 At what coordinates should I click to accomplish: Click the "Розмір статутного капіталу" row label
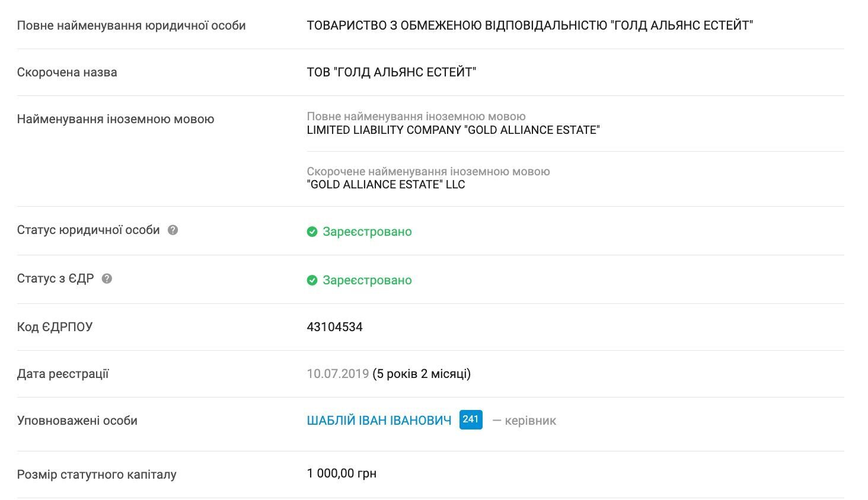tap(97, 474)
